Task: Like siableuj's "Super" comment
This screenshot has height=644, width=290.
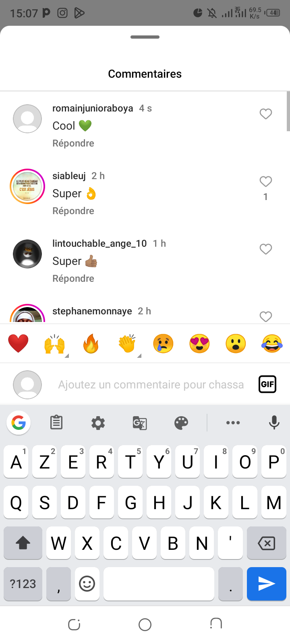Action: point(265,182)
